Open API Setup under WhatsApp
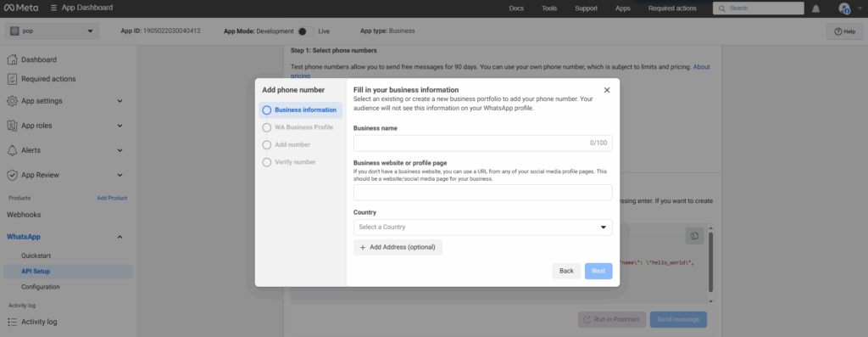 pos(68,271)
